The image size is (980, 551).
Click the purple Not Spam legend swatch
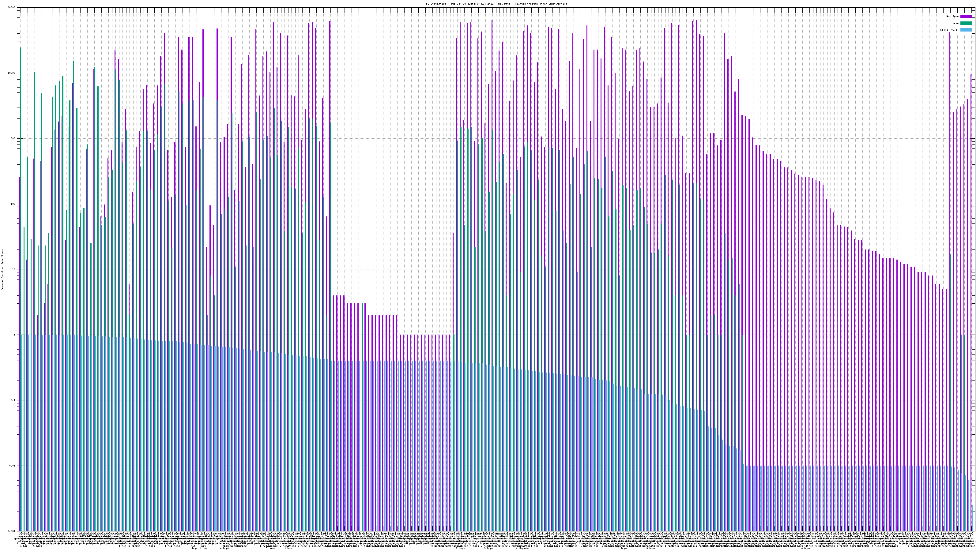pos(966,16)
